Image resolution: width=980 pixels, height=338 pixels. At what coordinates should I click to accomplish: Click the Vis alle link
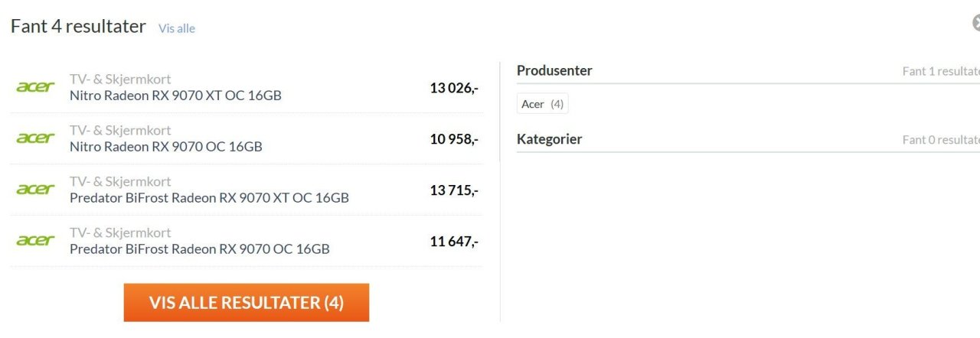pos(177,28)
